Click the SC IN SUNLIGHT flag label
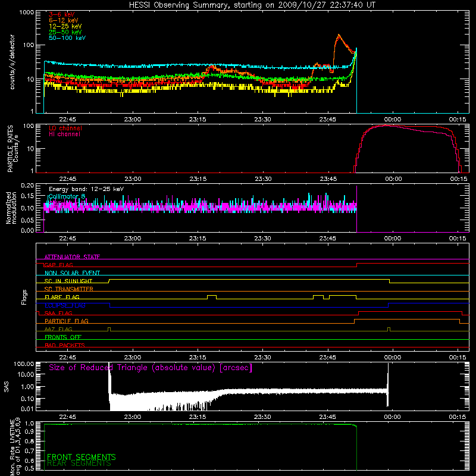 (68, 281)
